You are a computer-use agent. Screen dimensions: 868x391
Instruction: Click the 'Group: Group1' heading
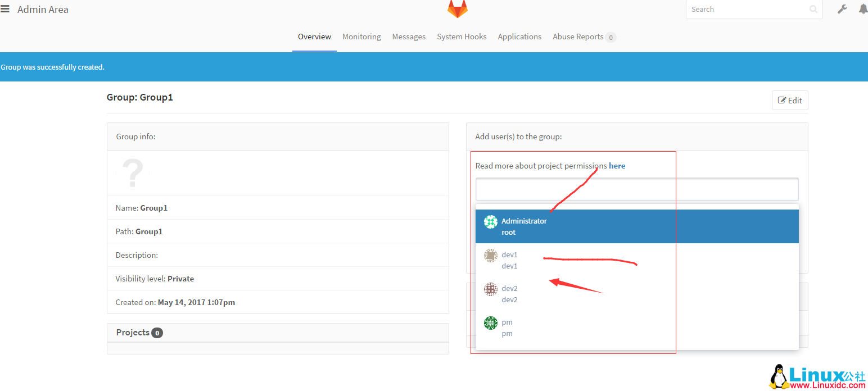click(x=140, y=97)
